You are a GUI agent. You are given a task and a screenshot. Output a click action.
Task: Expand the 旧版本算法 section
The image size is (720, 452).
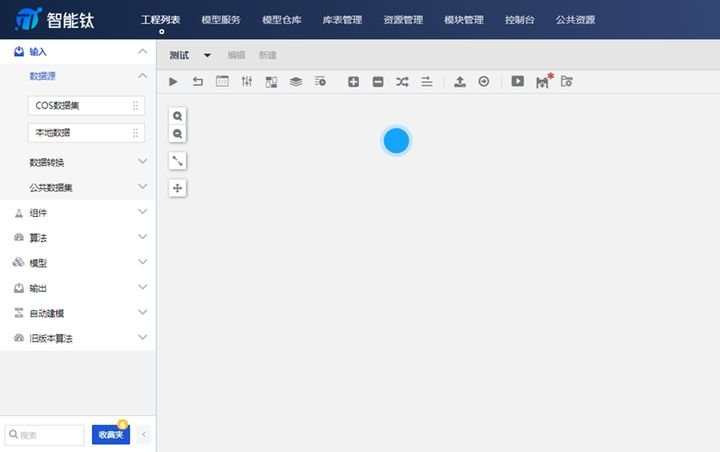pos(143,337)
